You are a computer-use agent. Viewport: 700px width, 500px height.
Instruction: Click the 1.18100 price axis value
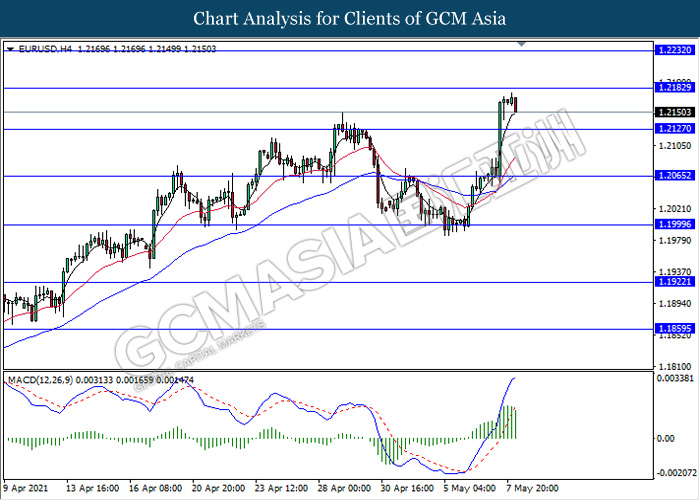click(675, 367)
